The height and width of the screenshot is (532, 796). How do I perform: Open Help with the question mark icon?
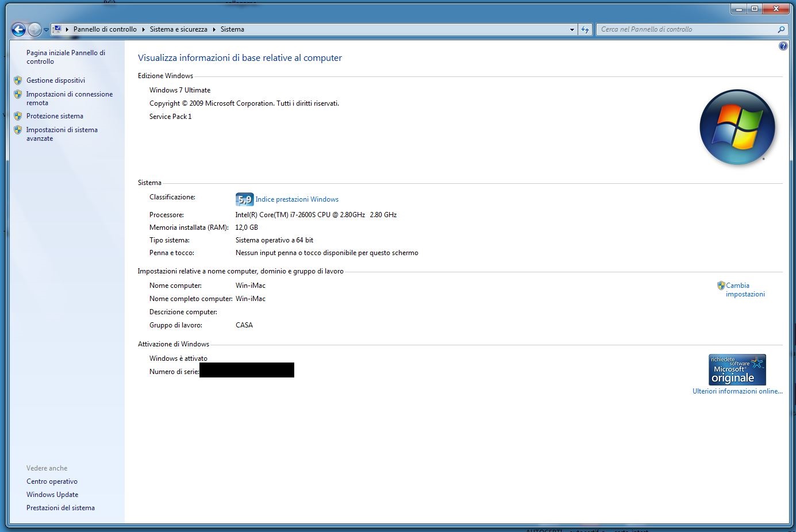pyautogui.click(x=783, y=46)
